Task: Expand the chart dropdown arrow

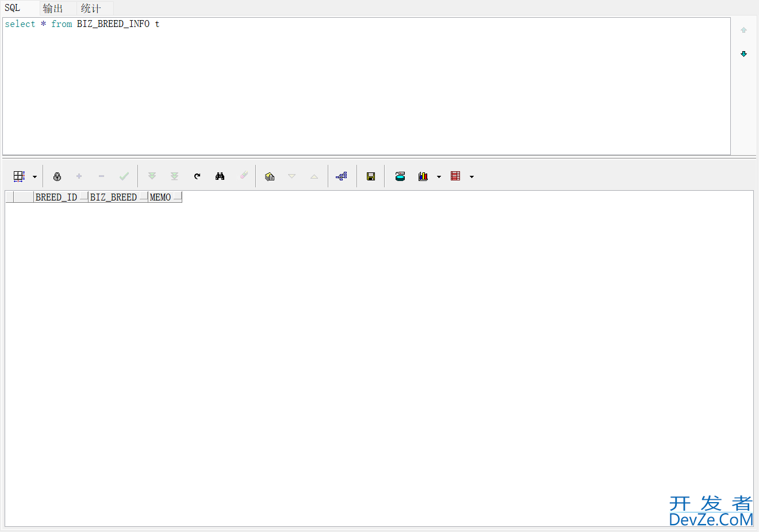Action: (439, 177)
